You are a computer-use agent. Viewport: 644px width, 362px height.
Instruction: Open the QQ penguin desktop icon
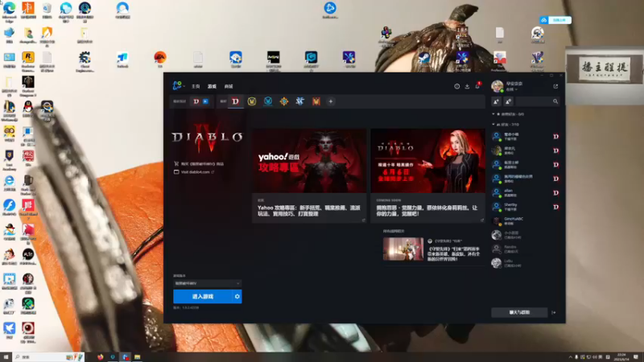(28, 109)
